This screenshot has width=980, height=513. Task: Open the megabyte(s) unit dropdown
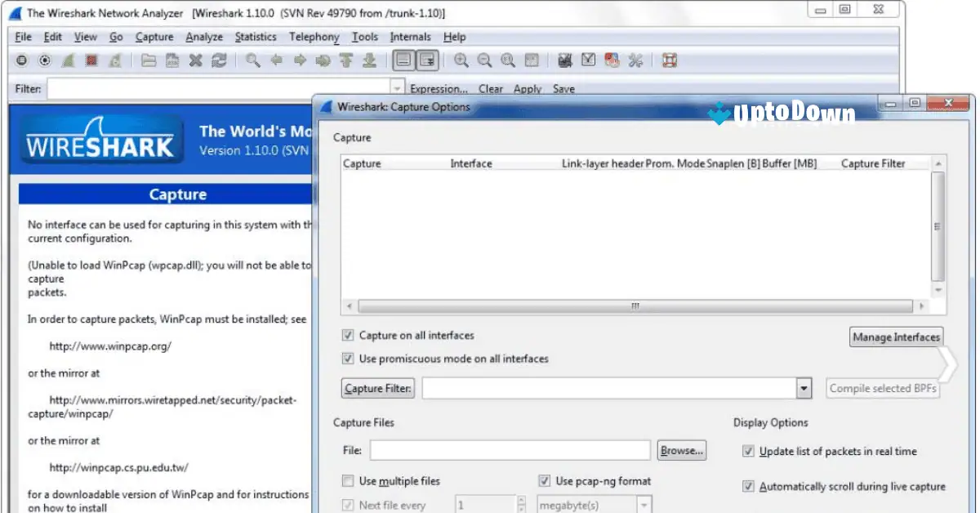(x=644, y=504)
